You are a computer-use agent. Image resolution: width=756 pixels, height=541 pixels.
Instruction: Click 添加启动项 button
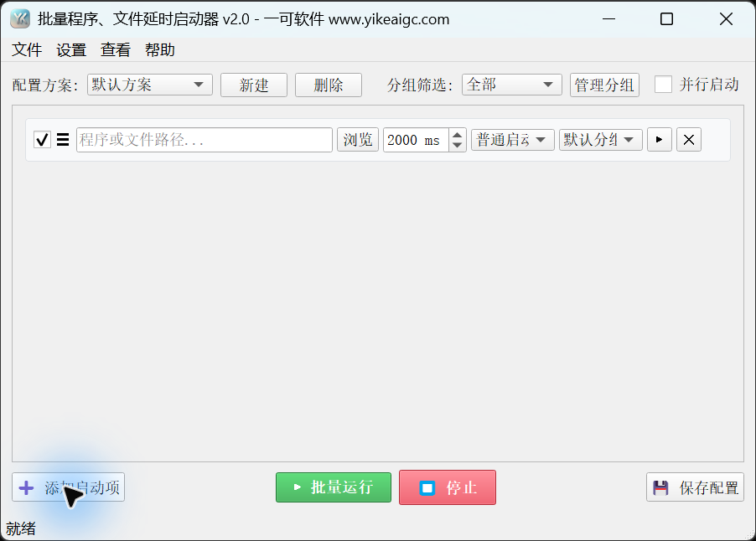click(x=69, y=487)
